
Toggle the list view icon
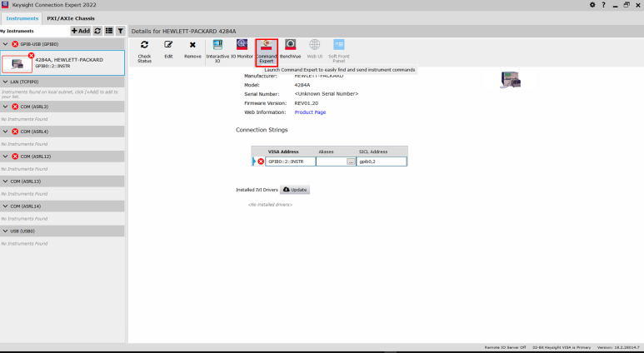(109, 31)
